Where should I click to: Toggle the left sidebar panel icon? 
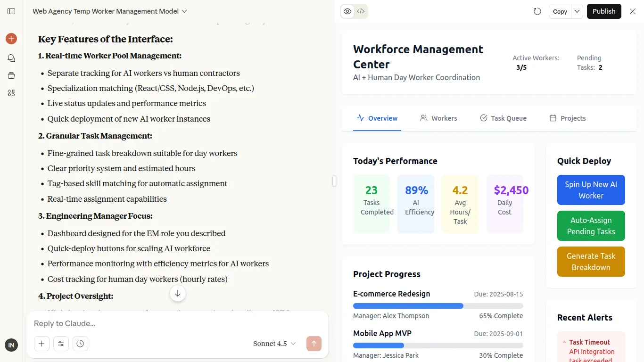click(x=11, y=11)
